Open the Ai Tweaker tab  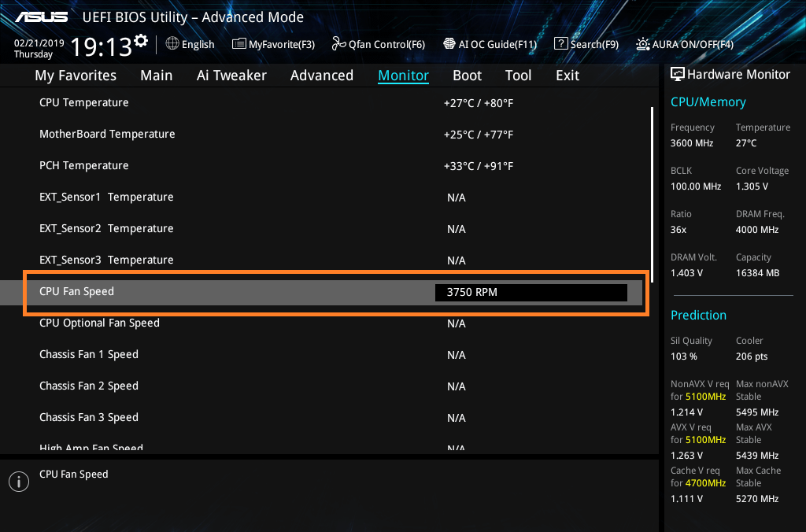(x=231, y=76)
